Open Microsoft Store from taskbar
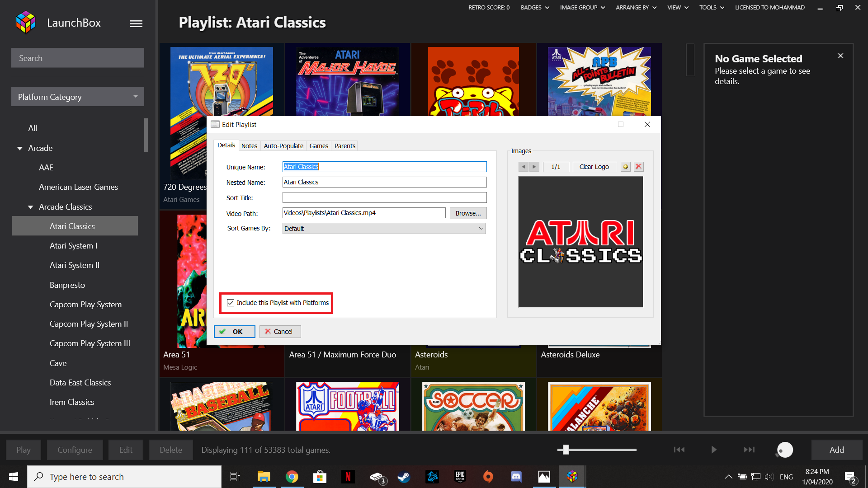Image resolution: width=868 pixels, height=488 pixels. 320,477
